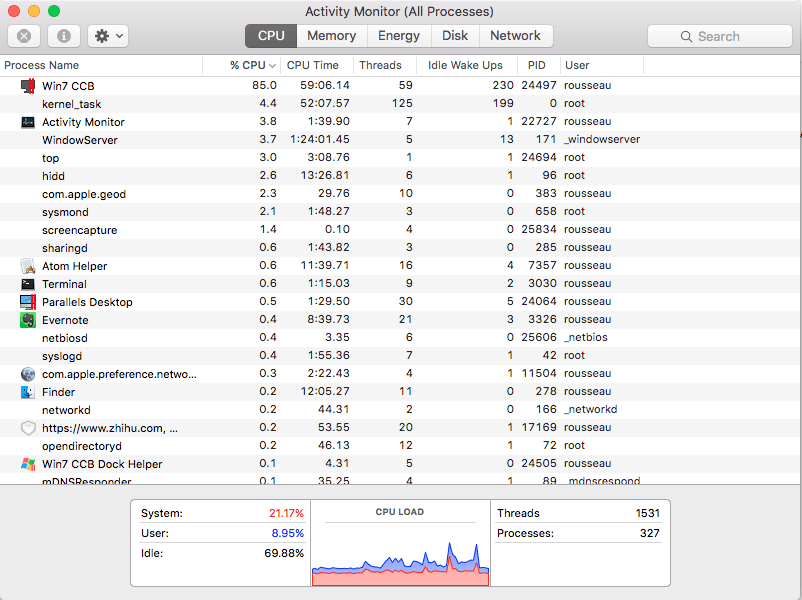Click the CPU LOAD graph

[400, 562]
